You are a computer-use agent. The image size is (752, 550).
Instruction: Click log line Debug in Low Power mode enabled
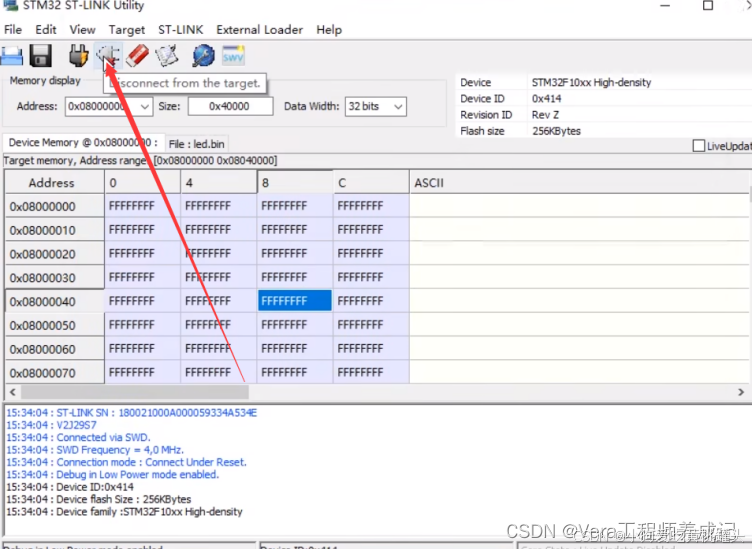coord(113,475)
